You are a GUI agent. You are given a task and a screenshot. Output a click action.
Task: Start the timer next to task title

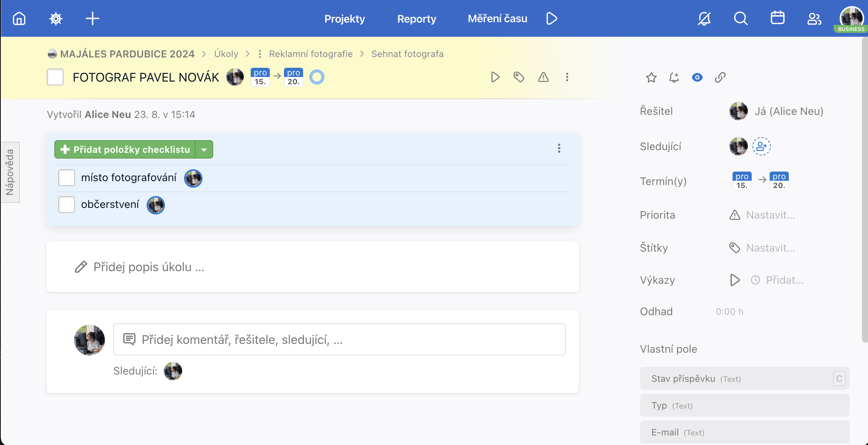(495, 77)
